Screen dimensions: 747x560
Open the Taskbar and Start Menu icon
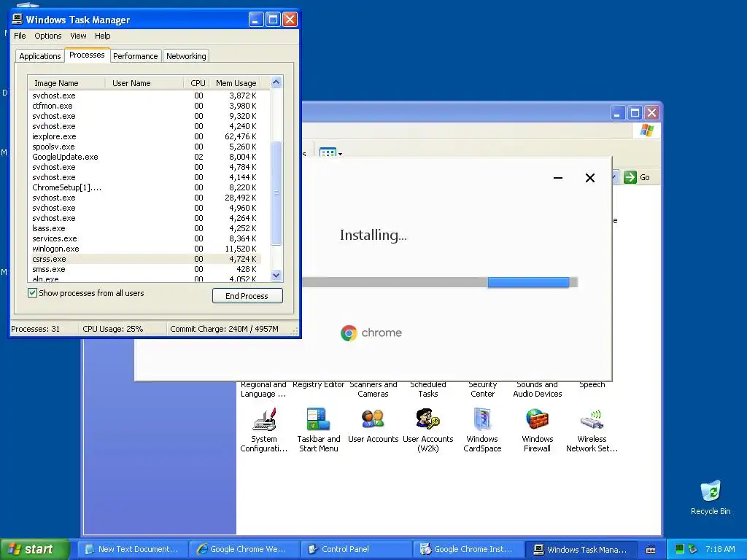(x=318, y=430)
